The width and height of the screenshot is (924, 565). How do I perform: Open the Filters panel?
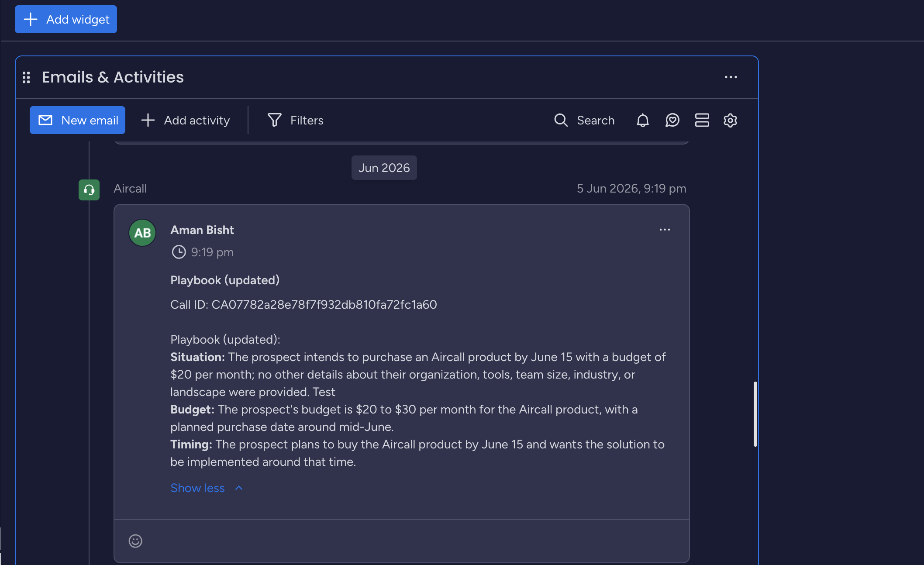click(296, 120)
